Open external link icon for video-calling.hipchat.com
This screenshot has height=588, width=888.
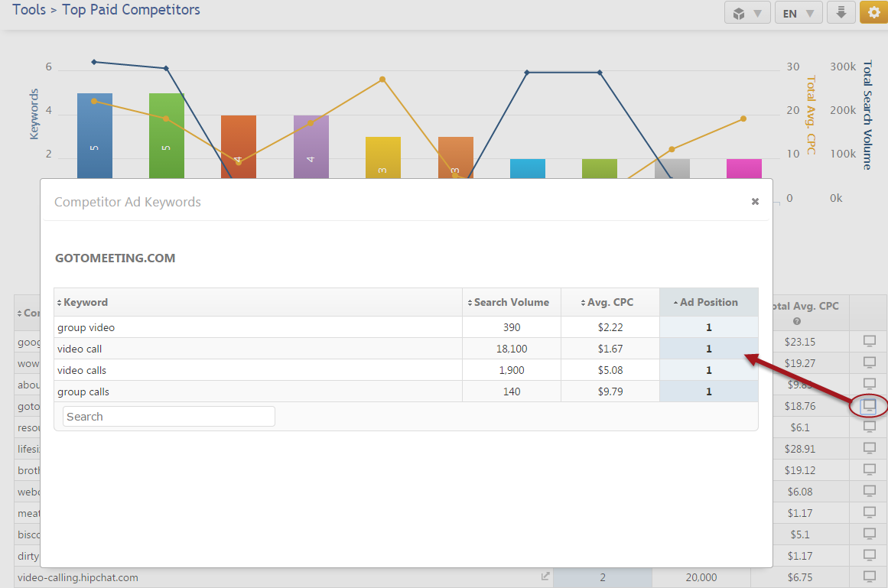point(545,577)
